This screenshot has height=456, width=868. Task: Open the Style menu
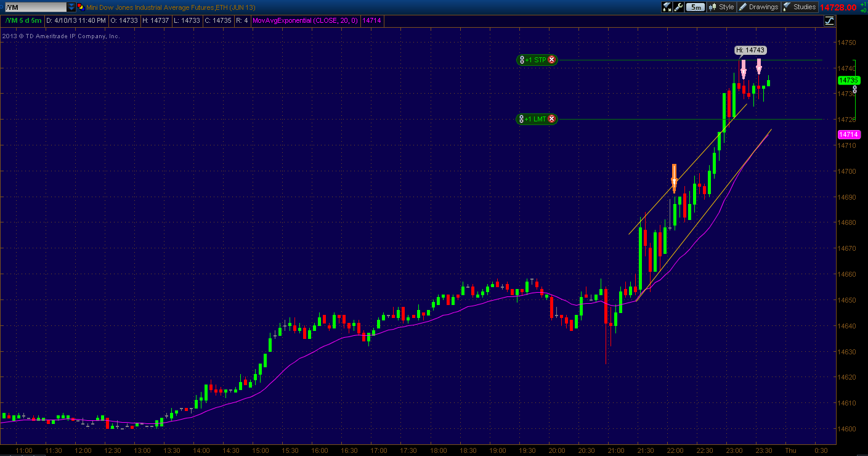pyautogui.click(x=721, y=7)
